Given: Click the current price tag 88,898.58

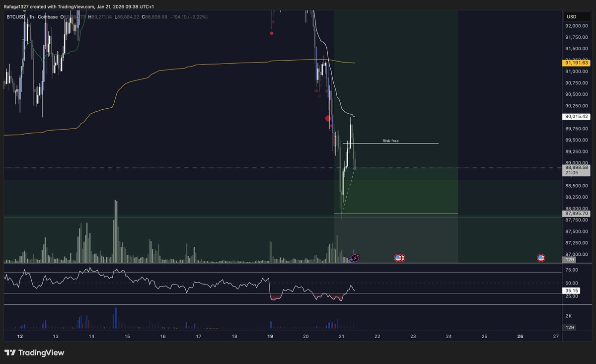Looking at the screenshot, I should click(576, 168).
